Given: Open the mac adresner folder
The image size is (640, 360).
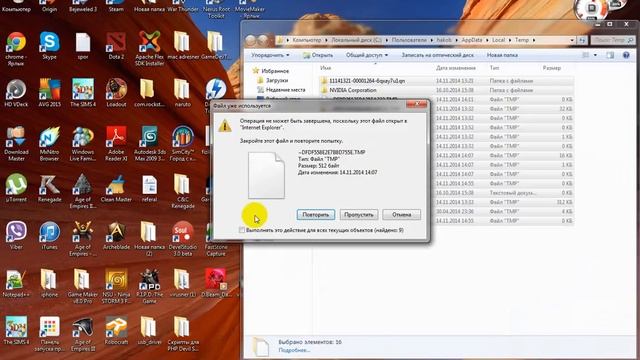Looking at the screenshot, I should (x=182, y=46).
